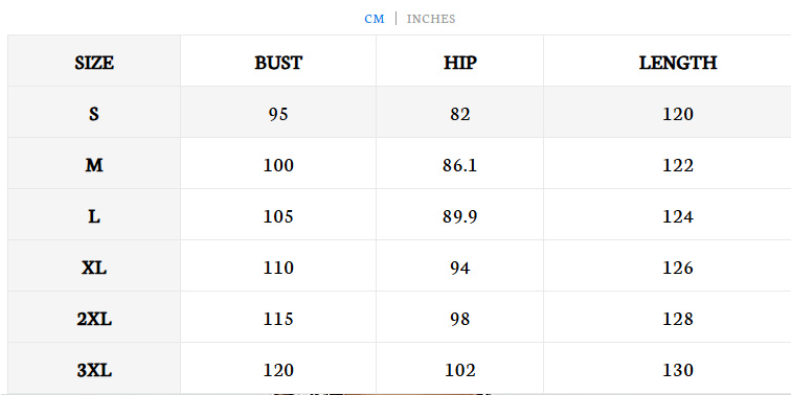
Task: Click hip value 86.1 for size M
Action: 460,165
